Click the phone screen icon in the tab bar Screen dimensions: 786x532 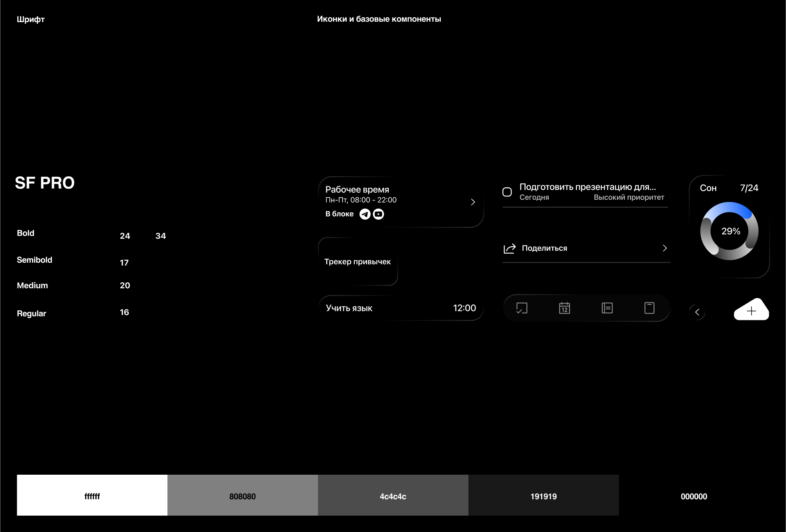click(x=649, y=308)
